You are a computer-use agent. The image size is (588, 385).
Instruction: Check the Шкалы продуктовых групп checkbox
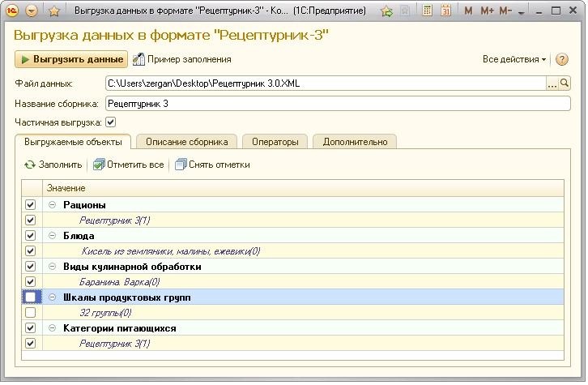30,297
